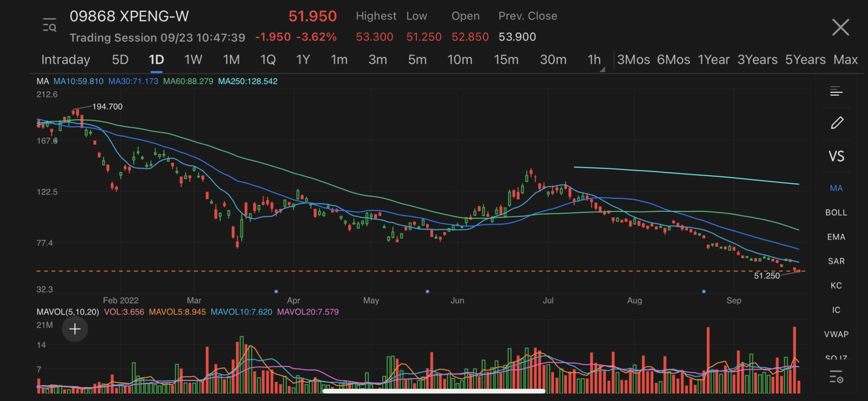Select the MA indicator
Image resolution: width=868 pixels, height=401 pixels.
836,188
